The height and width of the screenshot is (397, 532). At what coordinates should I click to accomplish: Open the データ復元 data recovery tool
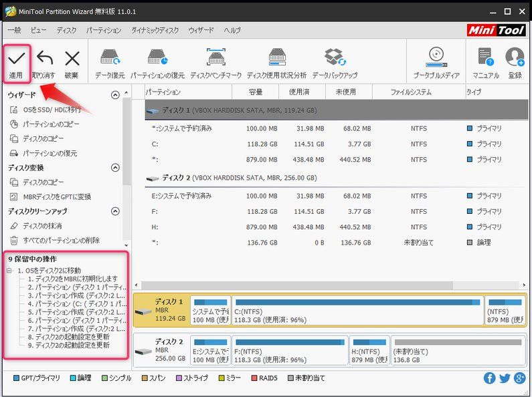coord(110,63)
